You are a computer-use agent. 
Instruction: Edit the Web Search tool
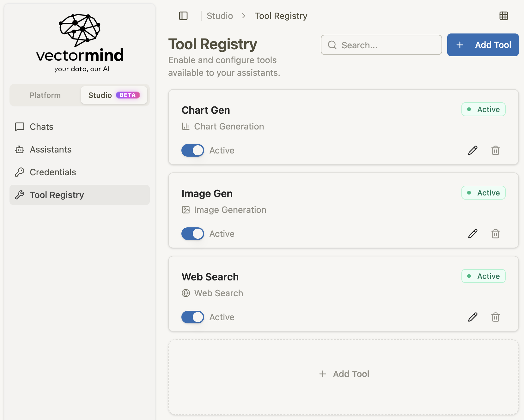tap(473, 317)
